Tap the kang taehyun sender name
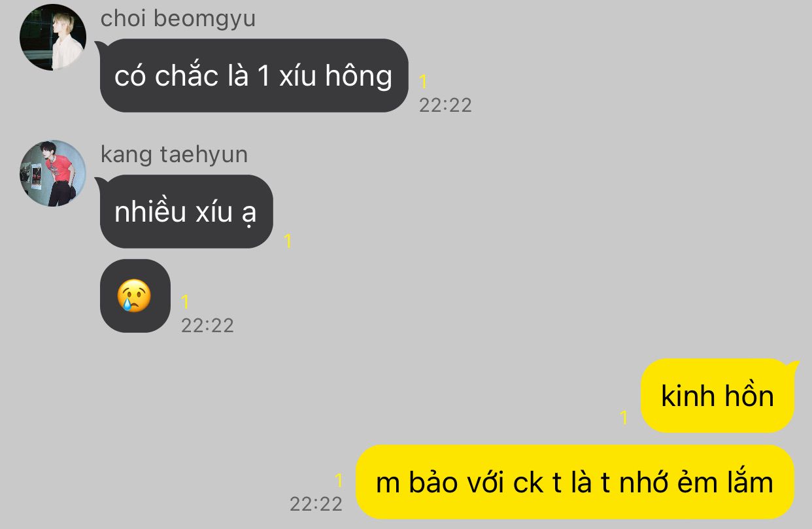 [174, 154]
